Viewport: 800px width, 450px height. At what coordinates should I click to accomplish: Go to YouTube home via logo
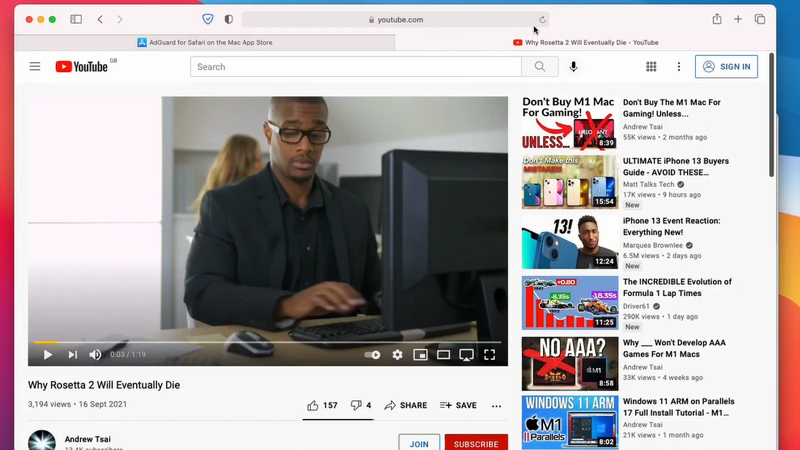tap(82, 66)
